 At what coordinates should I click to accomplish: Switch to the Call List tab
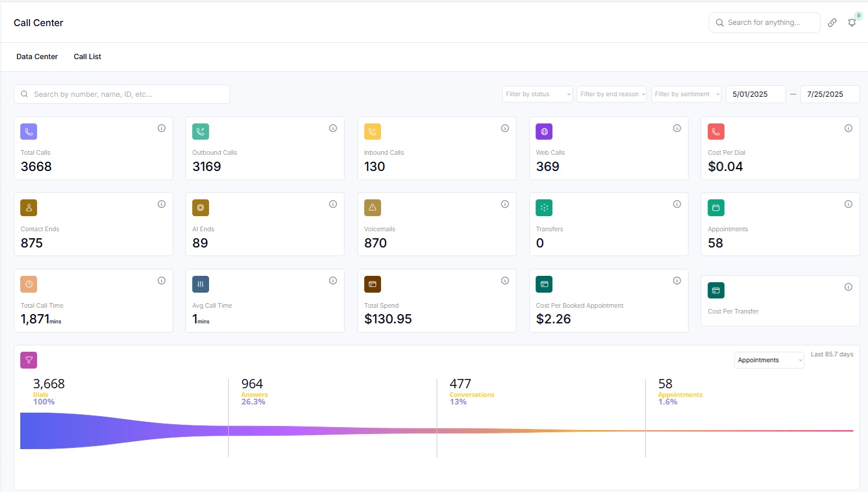tap(87, 57)
